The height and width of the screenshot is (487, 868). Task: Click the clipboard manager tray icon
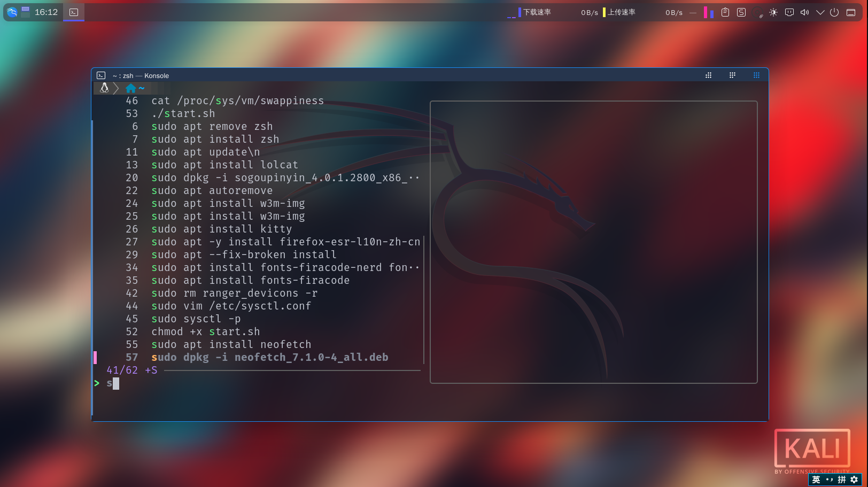click(x=725, y=12)
